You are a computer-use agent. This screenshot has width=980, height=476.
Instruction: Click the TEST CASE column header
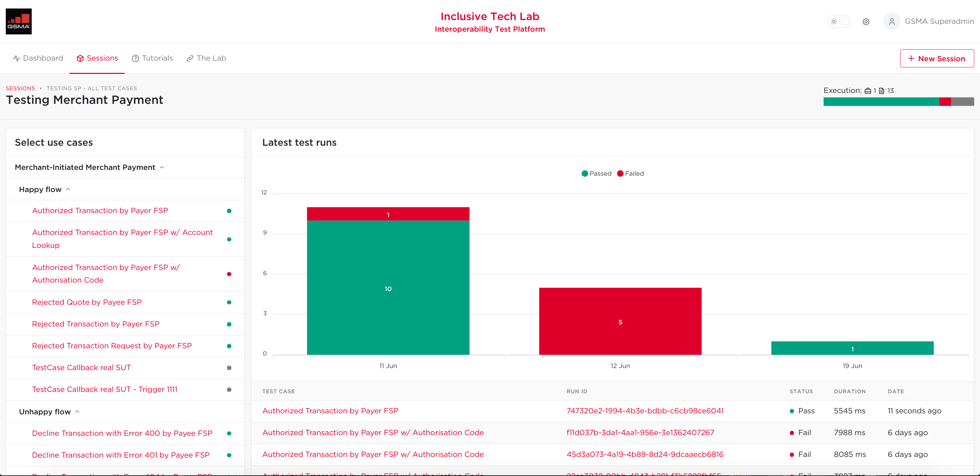click(278, 391)
